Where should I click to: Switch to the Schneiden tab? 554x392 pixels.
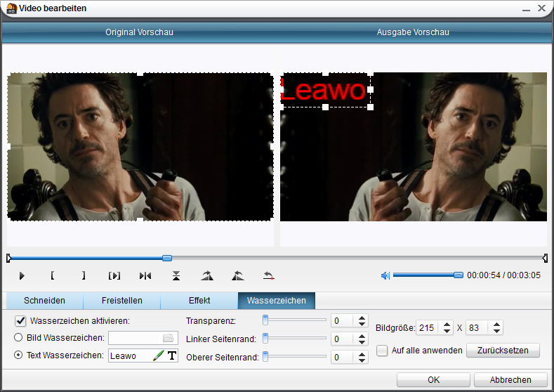point(44,301)
